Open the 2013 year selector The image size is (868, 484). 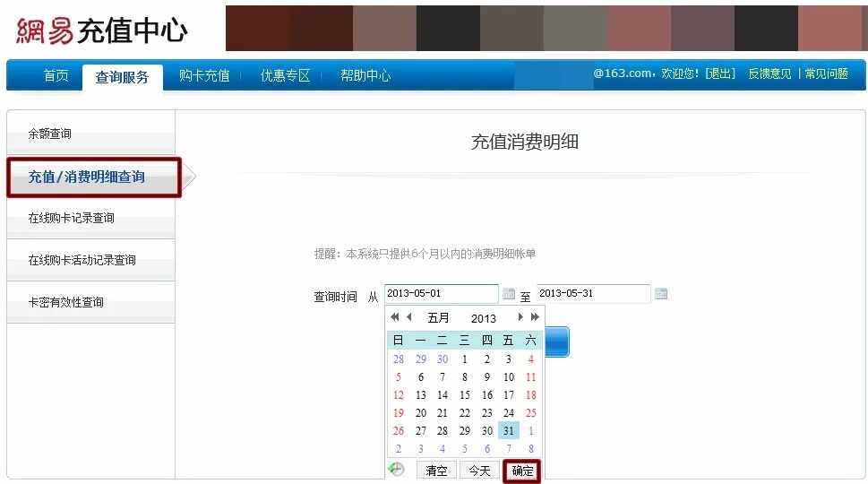click(483, 318)
